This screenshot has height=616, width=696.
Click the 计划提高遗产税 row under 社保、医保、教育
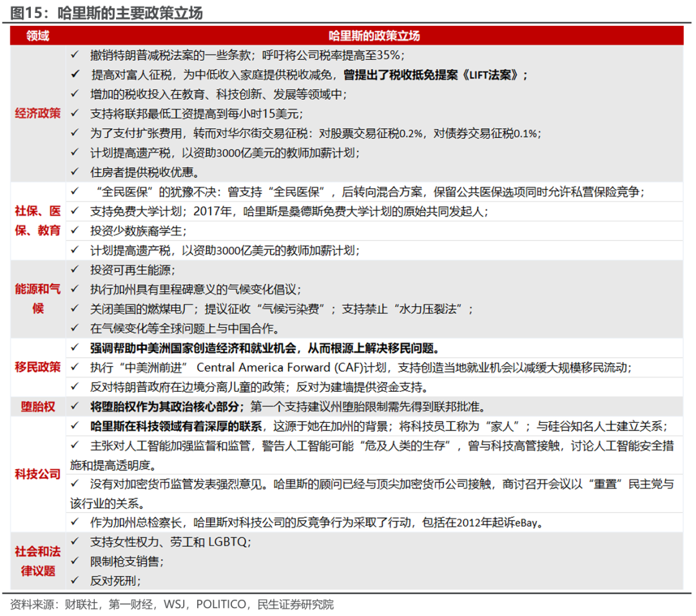(374, 250)
